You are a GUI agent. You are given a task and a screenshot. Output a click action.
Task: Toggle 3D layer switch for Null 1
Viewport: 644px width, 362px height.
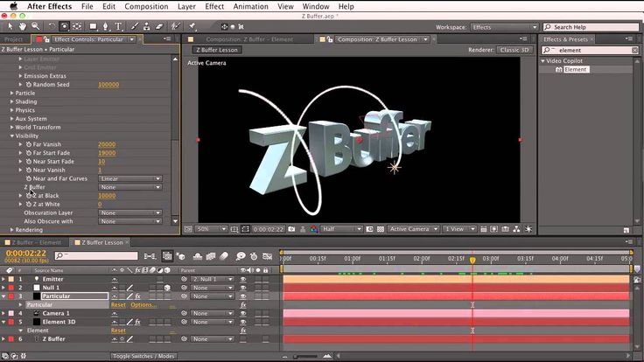coord(166,288)
